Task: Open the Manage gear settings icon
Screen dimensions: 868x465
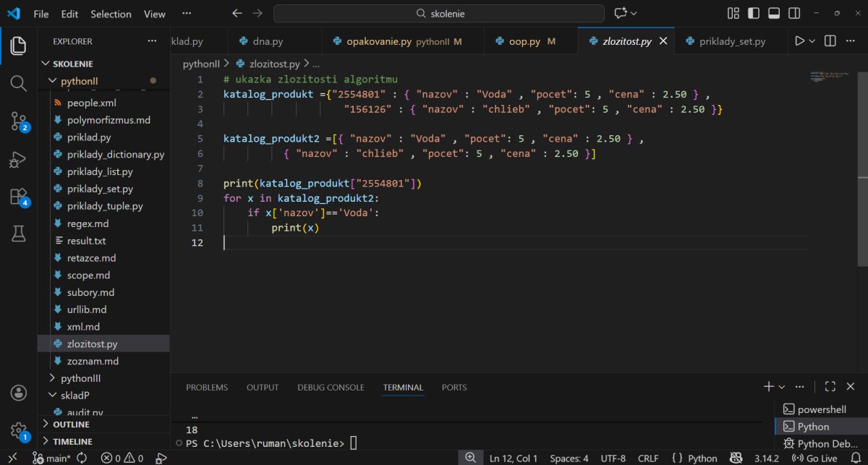Action: (18, 430)
